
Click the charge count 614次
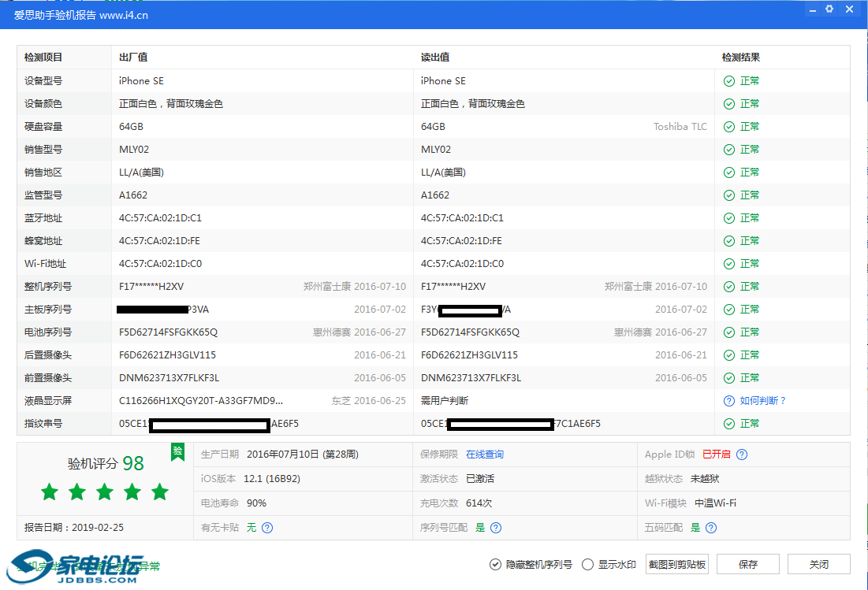[479, 503]
